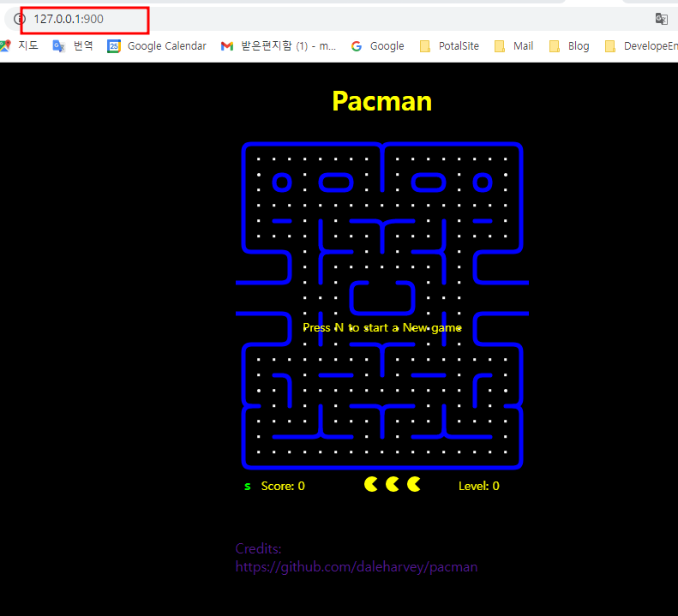The height and width of the screenshot is (616, 678).
Task: Click the translate page icon
Action: click(x=662, y=19)
